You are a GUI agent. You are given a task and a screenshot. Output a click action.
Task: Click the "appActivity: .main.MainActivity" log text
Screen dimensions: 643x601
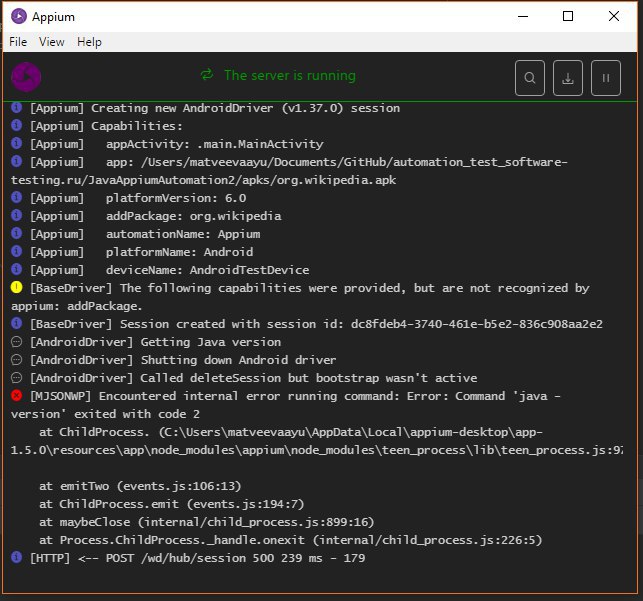(214, 144)
